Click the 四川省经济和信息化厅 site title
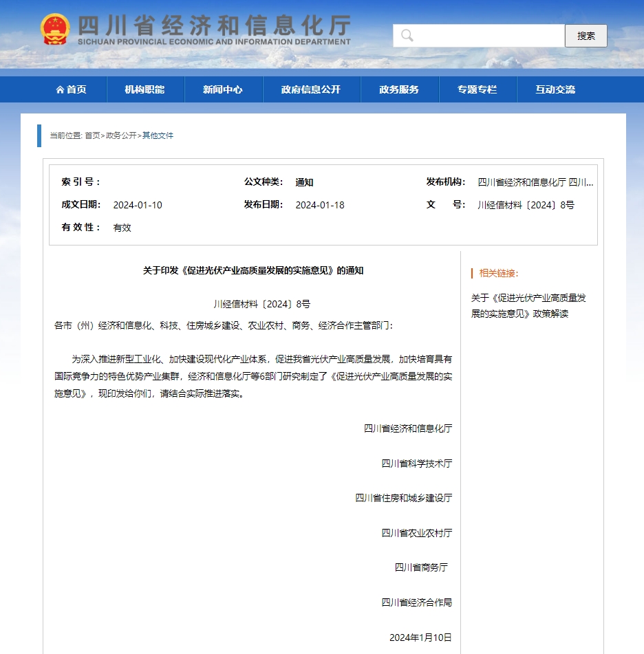 [x=214, y=25]
